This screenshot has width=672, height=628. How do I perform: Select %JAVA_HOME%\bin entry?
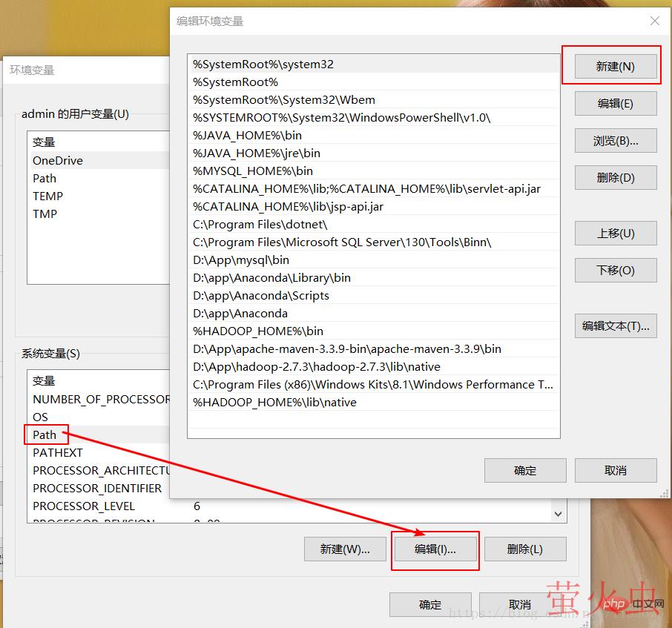(x=374, y=136)
